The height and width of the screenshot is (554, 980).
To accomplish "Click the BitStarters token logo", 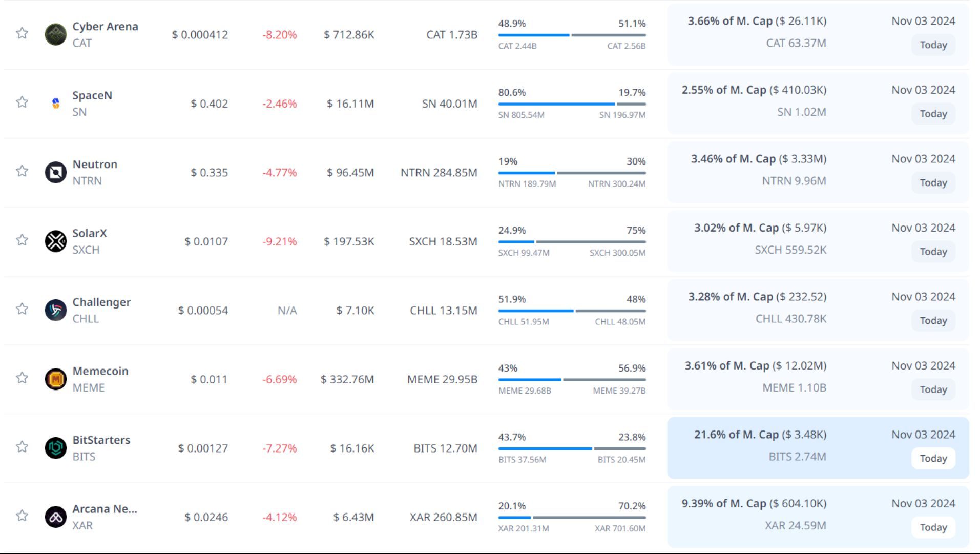I will 55,448.
